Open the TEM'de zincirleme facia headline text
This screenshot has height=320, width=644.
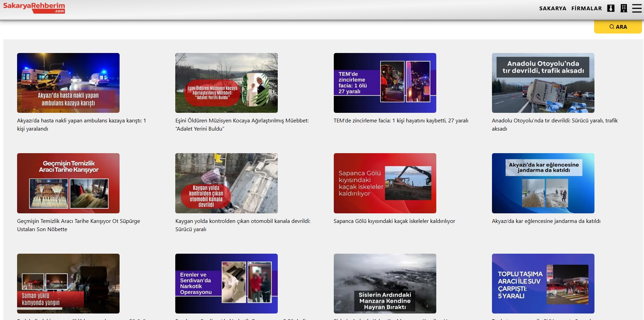[401, 121]
